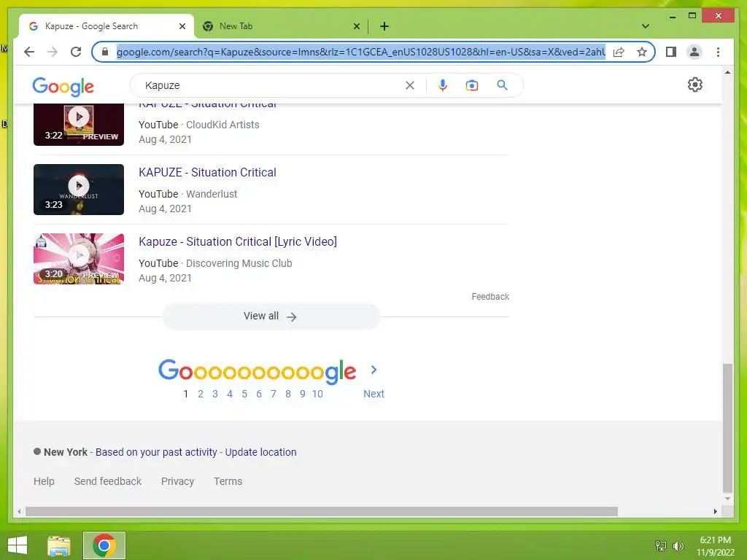Open the Chrome side panel
The height and width of the screenshot is (560, 747).
click(x=671, y=52)
